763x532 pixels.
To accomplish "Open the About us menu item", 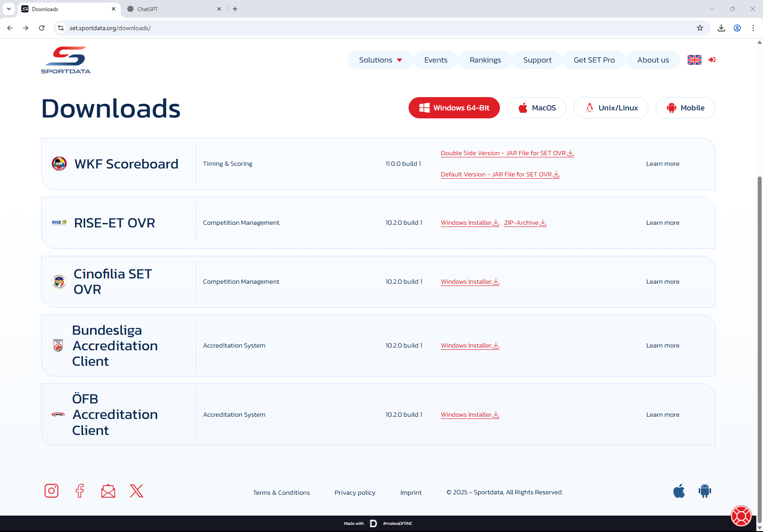I will 653,60.
